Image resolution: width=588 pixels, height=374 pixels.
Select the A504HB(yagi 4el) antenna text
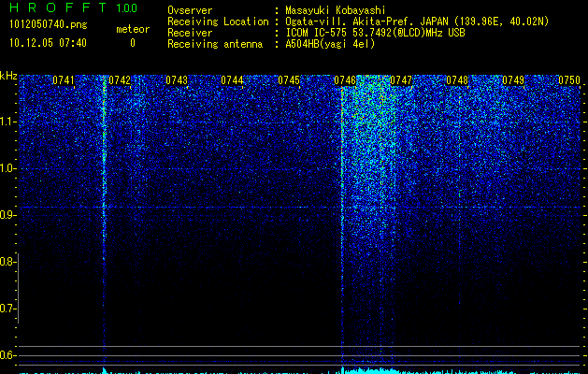(x=330, y=44)
